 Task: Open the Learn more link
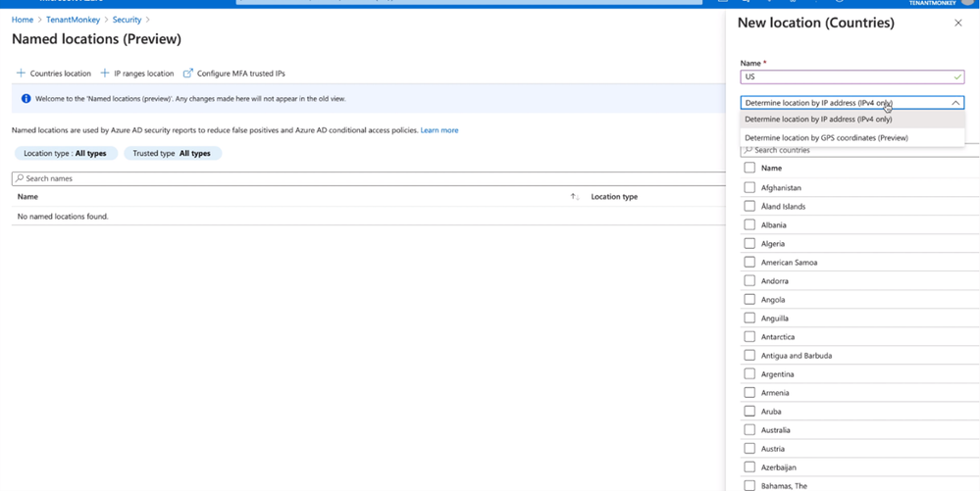tap(439, 130)
